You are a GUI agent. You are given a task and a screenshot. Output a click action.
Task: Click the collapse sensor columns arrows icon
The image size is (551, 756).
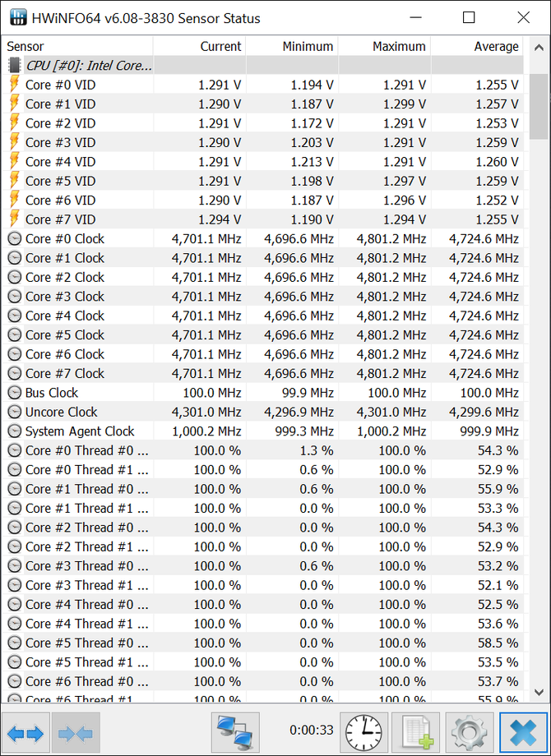[x=76, y=731]
